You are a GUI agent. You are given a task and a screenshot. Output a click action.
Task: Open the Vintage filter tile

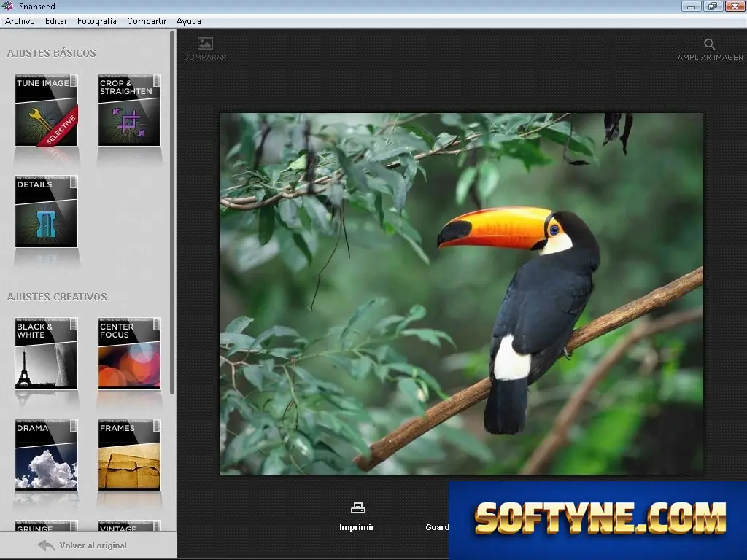coord(129,526)
